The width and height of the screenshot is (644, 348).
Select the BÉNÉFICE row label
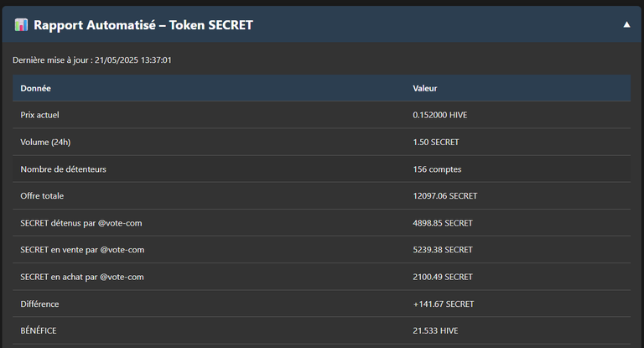pos(39,330)
